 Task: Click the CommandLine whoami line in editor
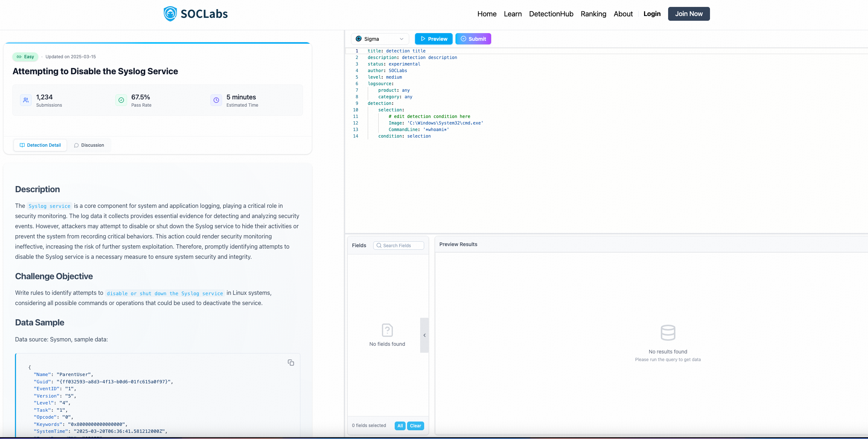pos(419,130)
